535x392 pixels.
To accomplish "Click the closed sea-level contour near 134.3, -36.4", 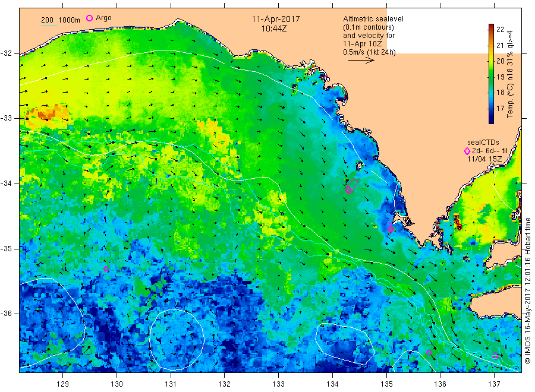I will pos(345,344).
